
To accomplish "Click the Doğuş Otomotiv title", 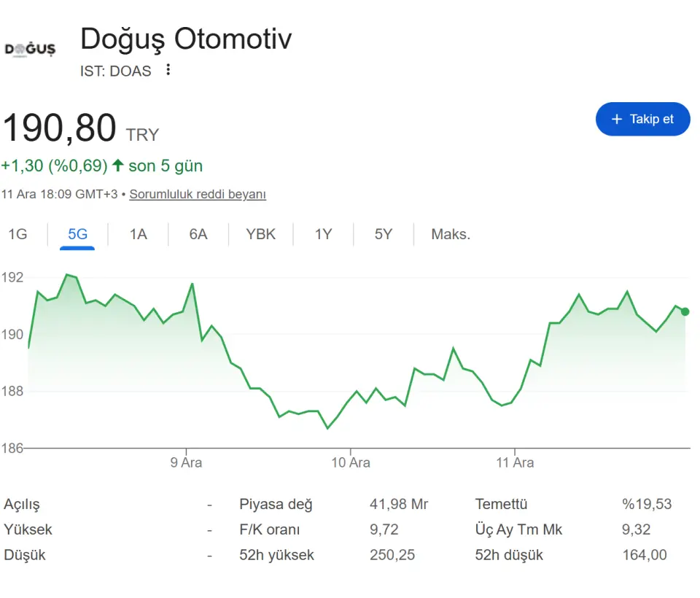I will [x=186, y=39].
